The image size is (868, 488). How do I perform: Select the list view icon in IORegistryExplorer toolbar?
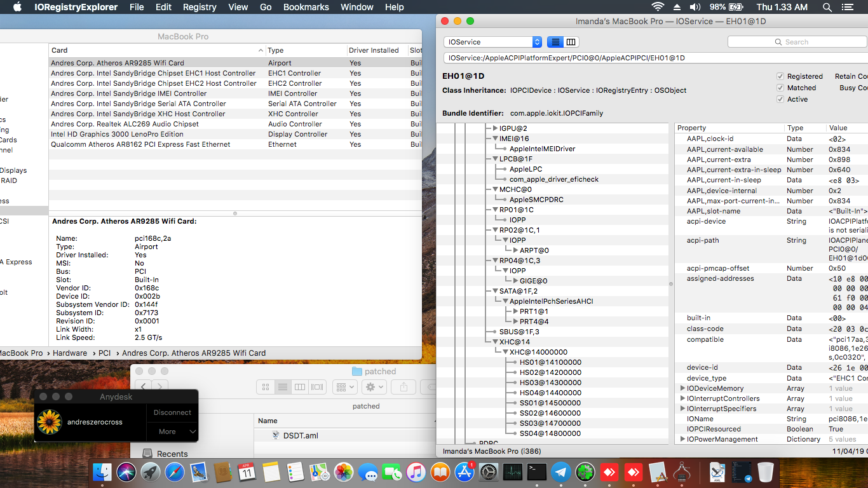(555, 41)
